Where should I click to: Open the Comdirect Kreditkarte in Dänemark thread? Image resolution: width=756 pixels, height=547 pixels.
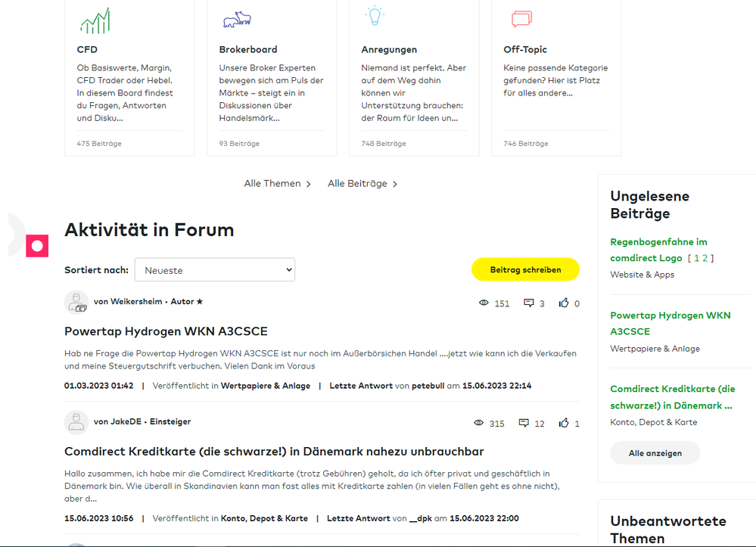click(x=274, y=452)
